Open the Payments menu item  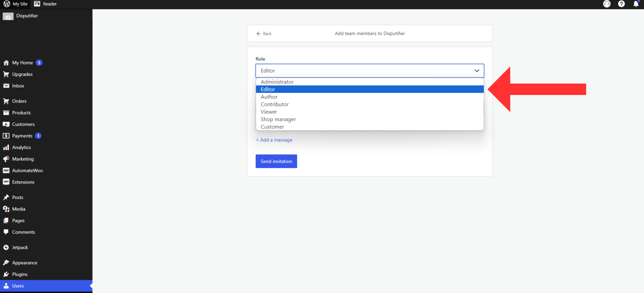22,136
